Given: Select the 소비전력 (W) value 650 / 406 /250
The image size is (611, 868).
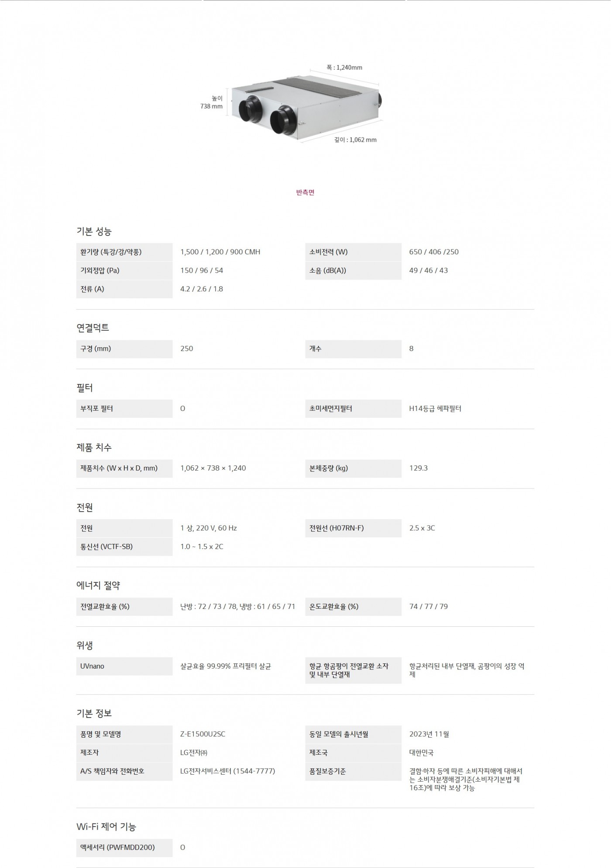Looking at the screenshot, I should [x=434, y=252].
